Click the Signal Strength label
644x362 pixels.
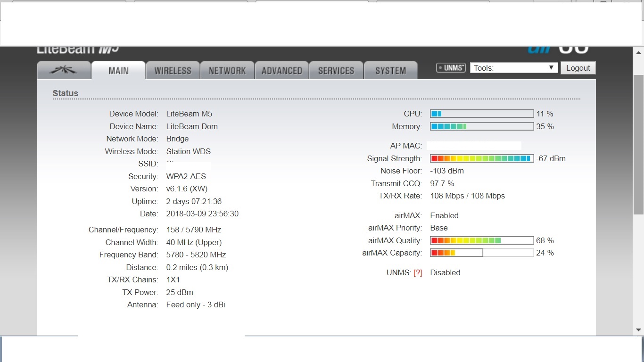[395, 158]
